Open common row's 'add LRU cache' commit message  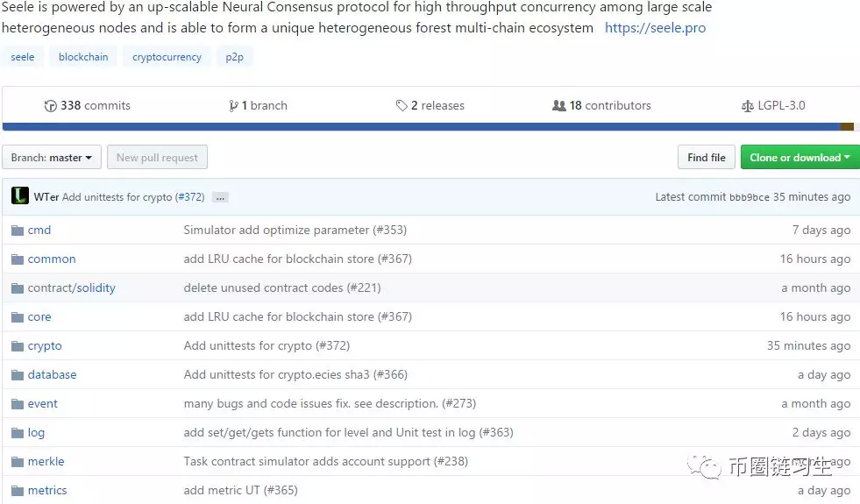click(x=298, y=259)
